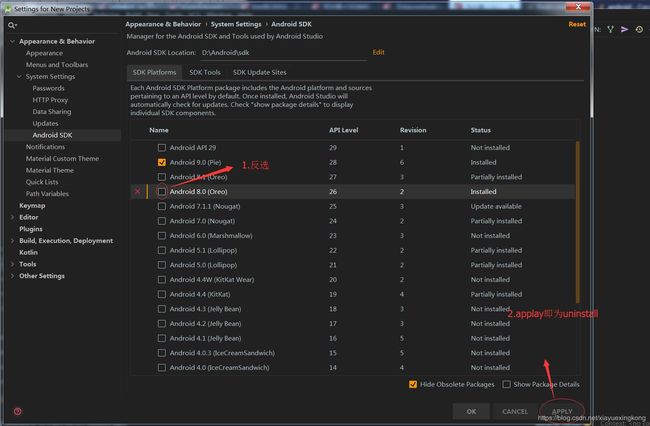Check the Android API 29 checkbox
Image resolution: width=650 pixels, height=426 pixels.
click(162, 148)
